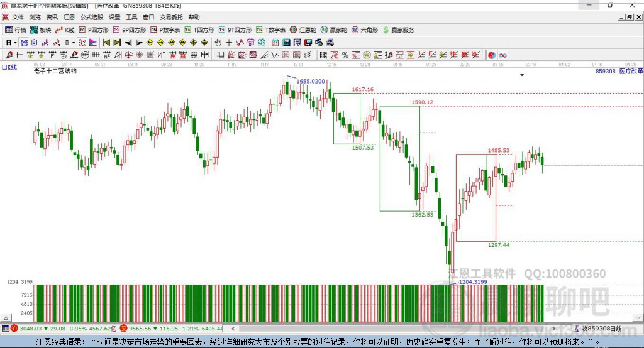Click the status bar grid icon
This screenshot has height=348, width=644.
[5, 329]
